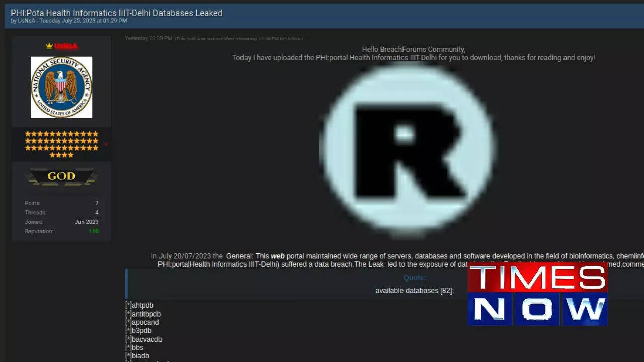The image size is (644, 362).
Task: Open the NSA seal avatar image
Action: pyautogui.click(x=61, y=87)
